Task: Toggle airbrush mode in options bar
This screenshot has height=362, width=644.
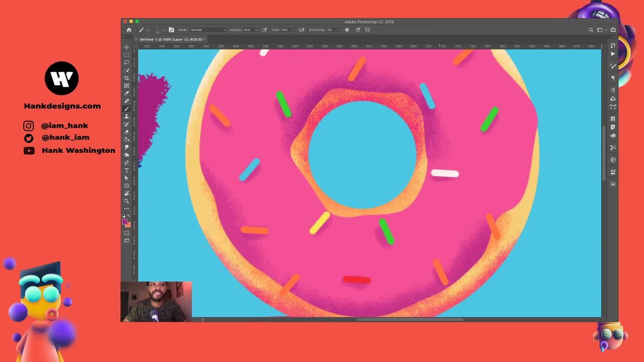Action: coord(301,30)
